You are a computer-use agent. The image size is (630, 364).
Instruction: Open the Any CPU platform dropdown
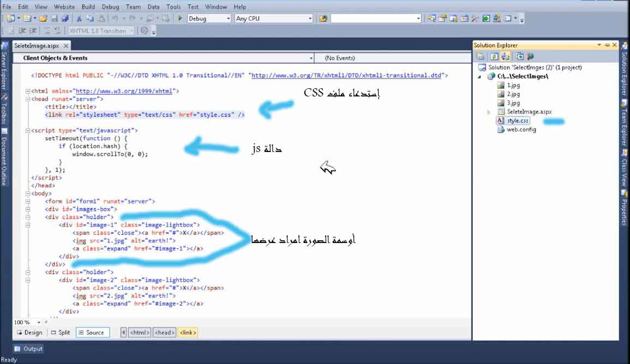pyautogui.click(x=310, y=19)
